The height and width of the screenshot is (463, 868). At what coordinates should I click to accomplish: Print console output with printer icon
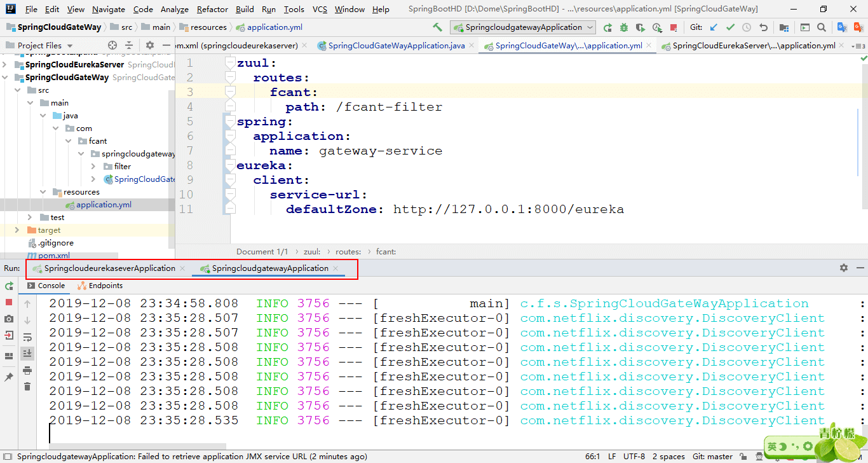[27, 370]
